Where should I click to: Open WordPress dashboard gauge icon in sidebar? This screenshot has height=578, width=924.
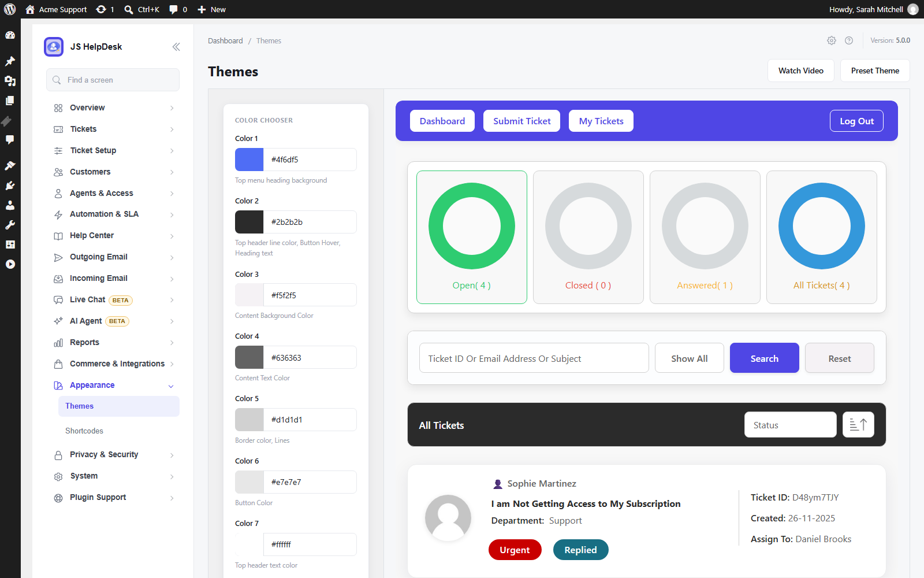pyautogui.click(x=10, y=35)
